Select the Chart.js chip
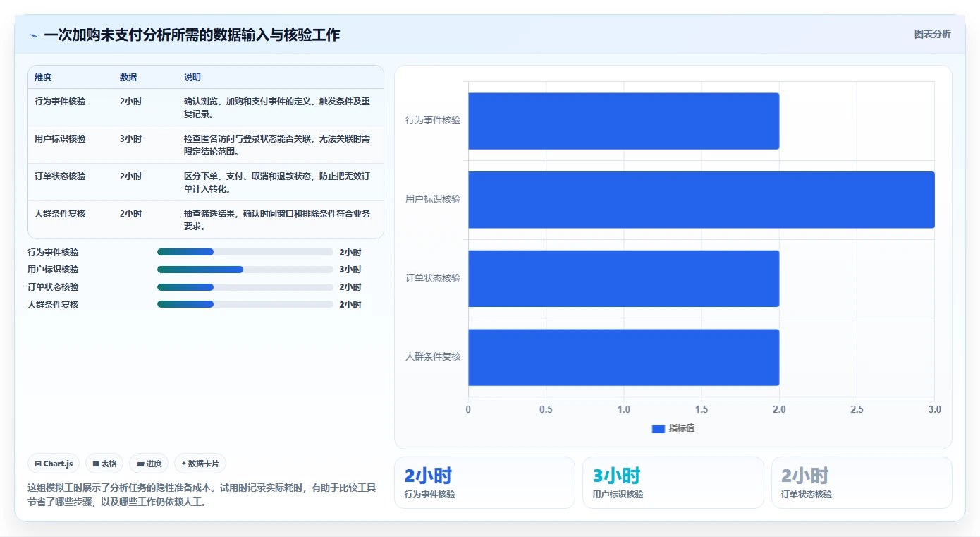Screen dimensions: 980x537 coord(54,464)
